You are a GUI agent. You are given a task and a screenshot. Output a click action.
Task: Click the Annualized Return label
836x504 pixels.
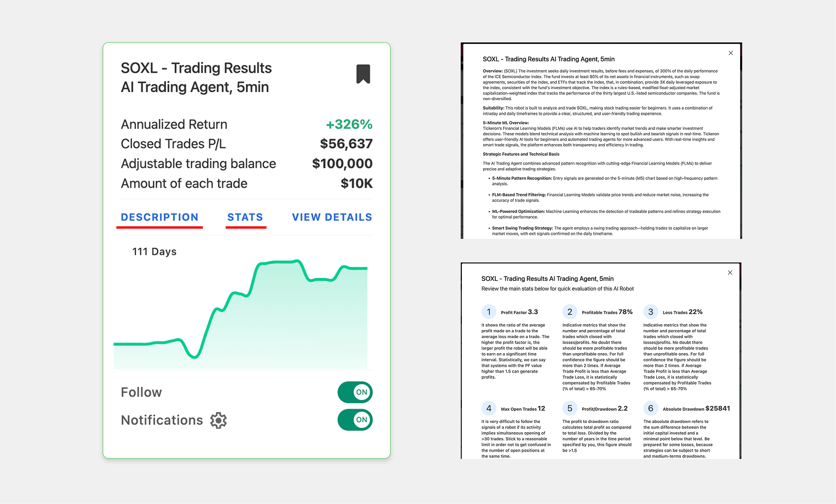coord(174,125)
